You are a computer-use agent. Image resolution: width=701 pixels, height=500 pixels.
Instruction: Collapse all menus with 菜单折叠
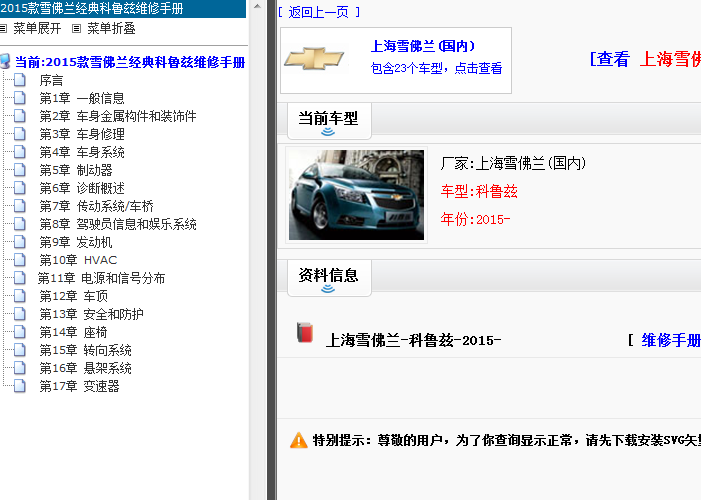111,29
